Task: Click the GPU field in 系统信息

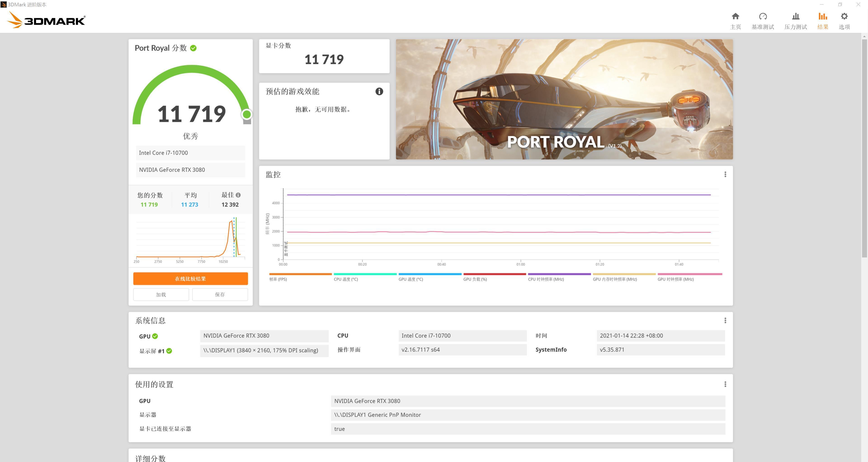Action: (264, 336)
